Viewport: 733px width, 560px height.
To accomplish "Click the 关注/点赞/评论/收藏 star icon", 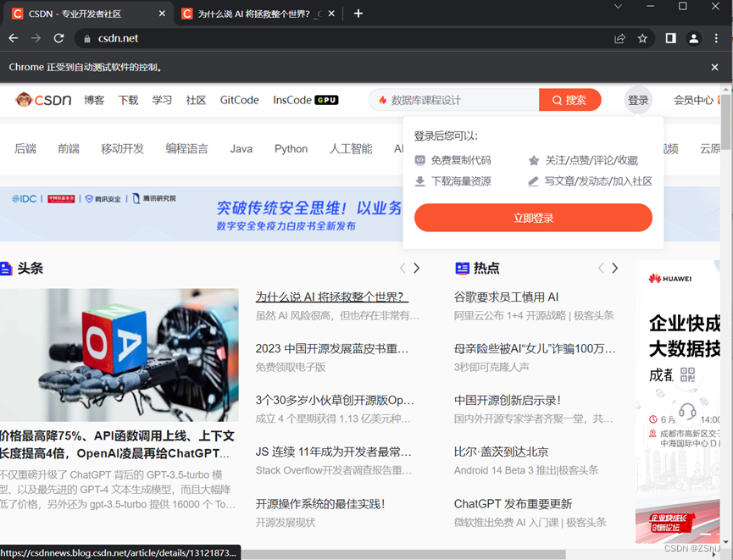I will pos(533,161).
